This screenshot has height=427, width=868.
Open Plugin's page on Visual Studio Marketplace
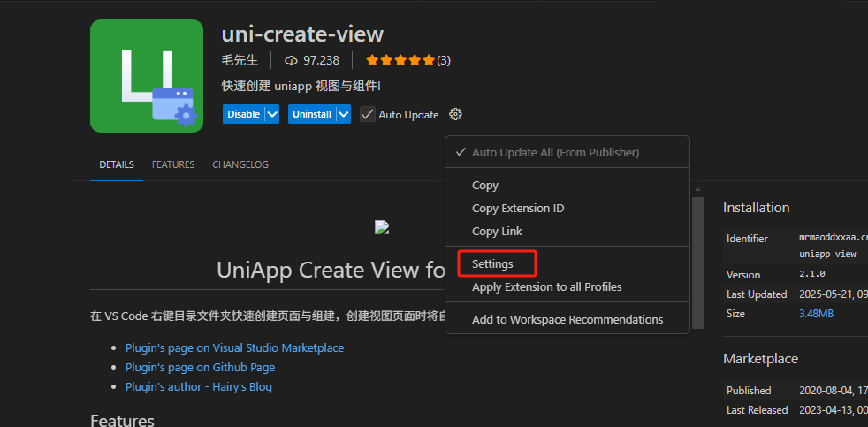235,347
